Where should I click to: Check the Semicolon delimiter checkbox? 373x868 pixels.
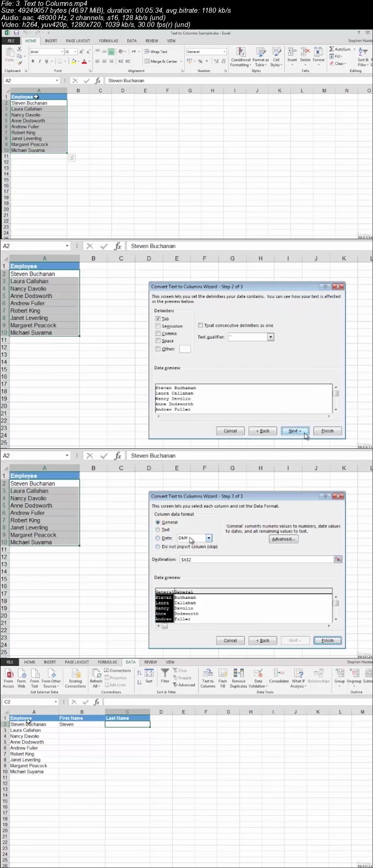tap(158, 326)
